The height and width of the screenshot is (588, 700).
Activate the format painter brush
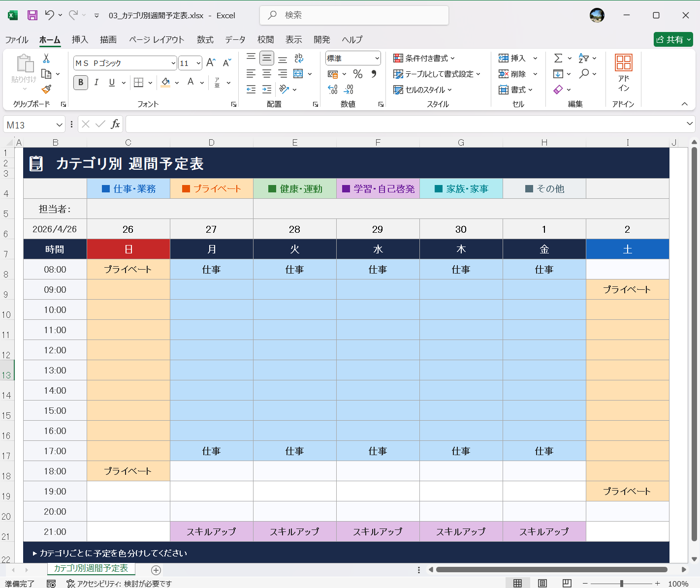click(x=46, y=89)
